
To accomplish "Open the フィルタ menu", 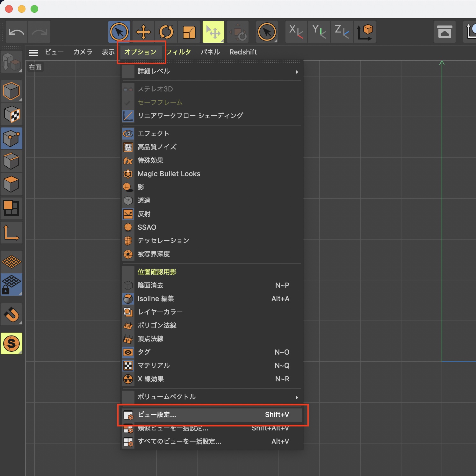I will (178, 52).
